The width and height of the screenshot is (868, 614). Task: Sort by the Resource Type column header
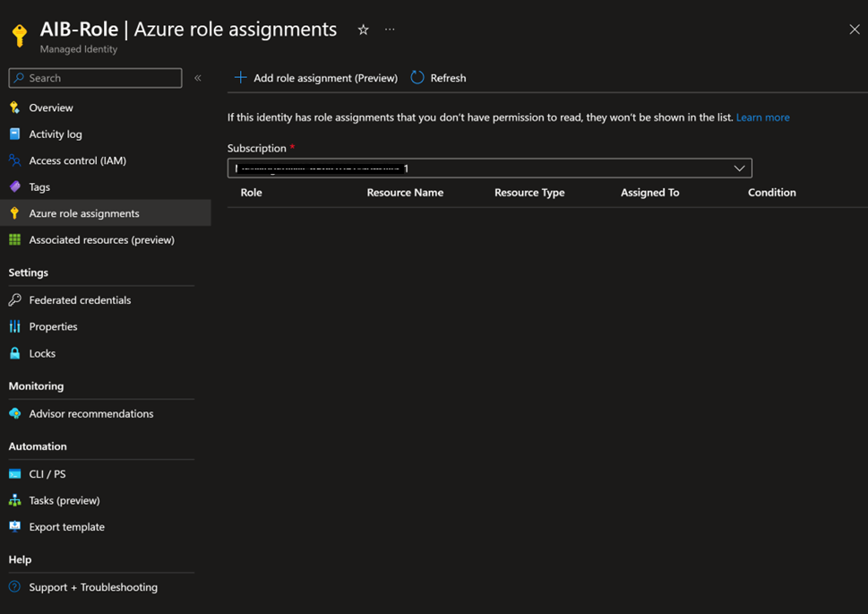pos(529,193)
